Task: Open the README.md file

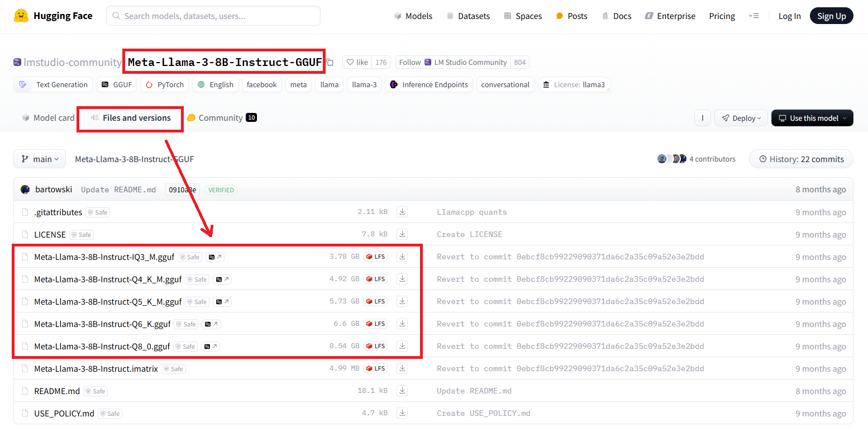Action: [57, 391]
